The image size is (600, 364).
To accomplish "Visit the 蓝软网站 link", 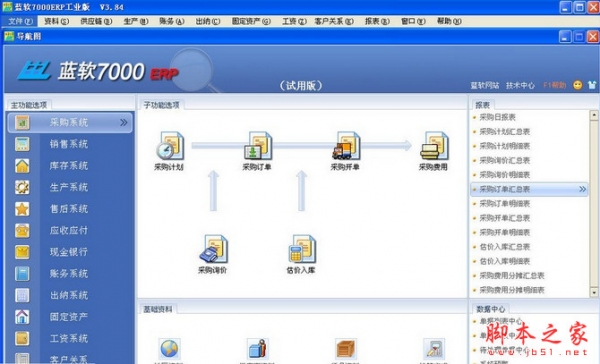I will (x=484, y=85).
